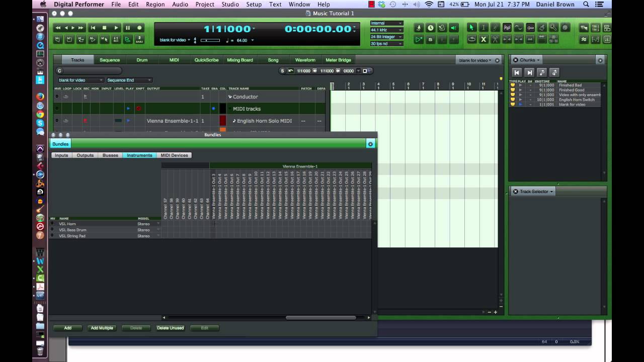Screen dimensions: 644x362
Task: Click the Add button in Bundles
Action: pyautogui.click(x=67, y=328)
